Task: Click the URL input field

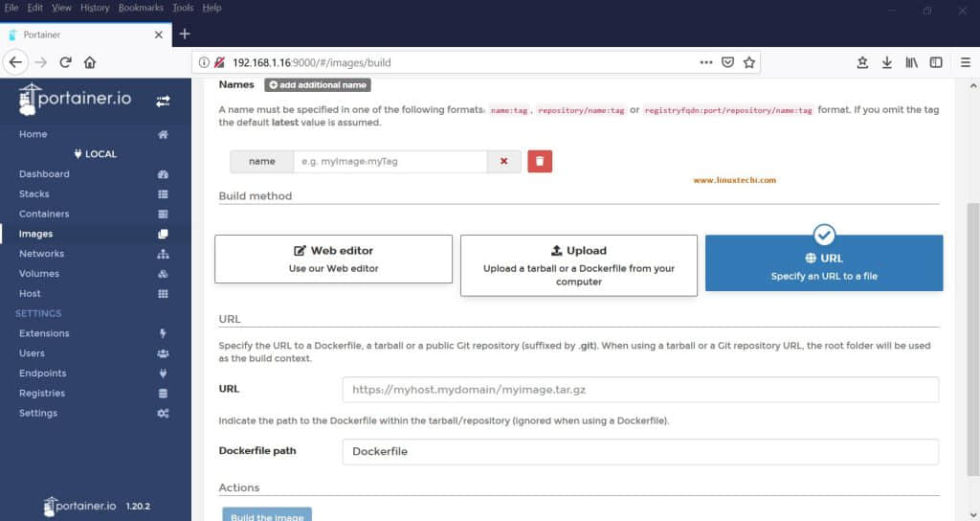Action: 639,390
